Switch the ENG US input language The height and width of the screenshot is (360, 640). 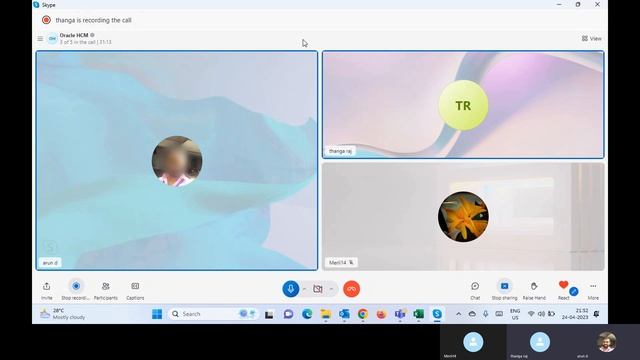tap(515, 314)
